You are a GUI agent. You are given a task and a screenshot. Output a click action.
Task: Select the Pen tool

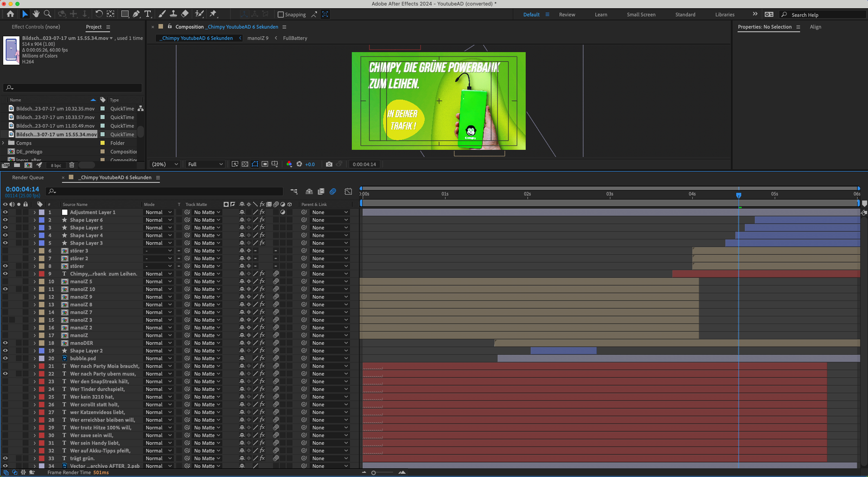(136, 14)
